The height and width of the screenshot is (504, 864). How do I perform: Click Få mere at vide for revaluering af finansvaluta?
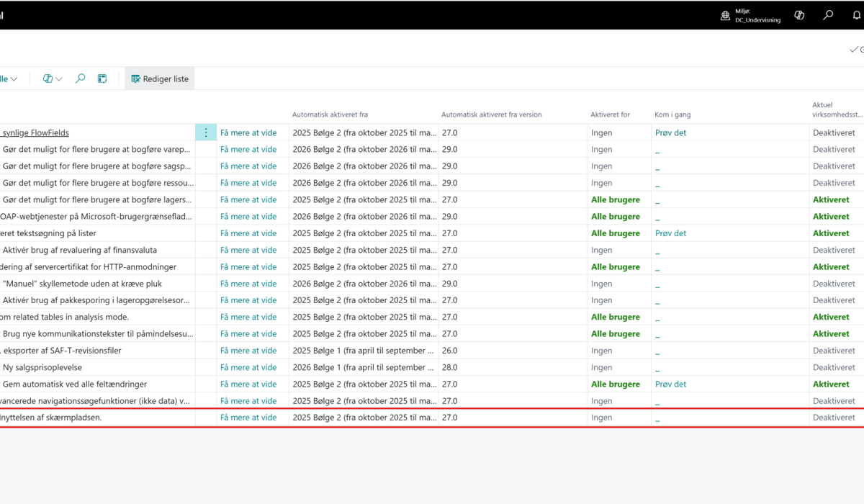click(248, 250)
